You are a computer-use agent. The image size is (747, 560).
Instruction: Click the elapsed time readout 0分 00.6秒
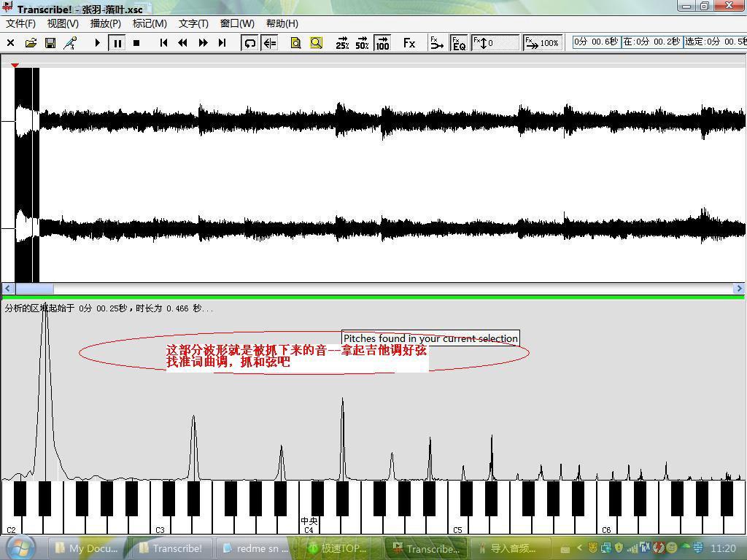pos(596,42)
